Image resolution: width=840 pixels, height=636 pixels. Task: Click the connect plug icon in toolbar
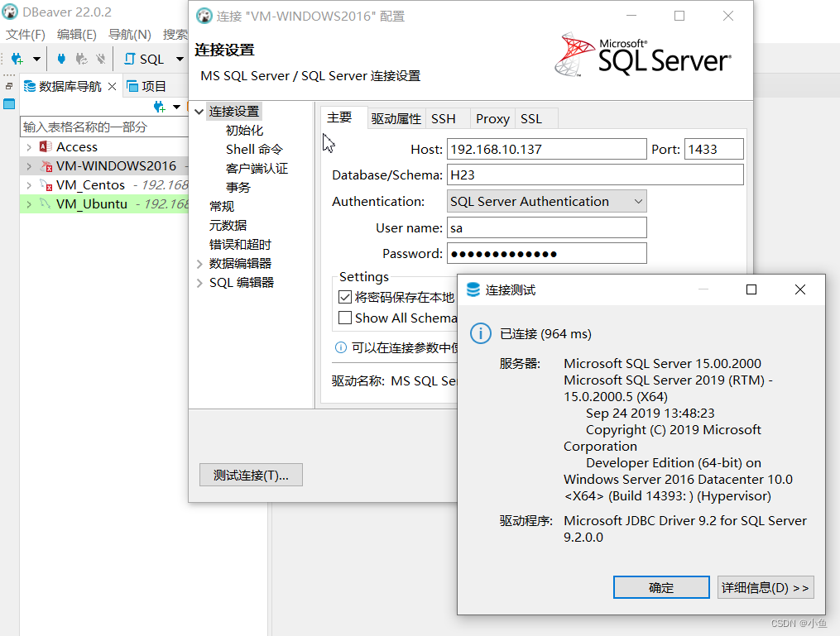pos(61,59)
